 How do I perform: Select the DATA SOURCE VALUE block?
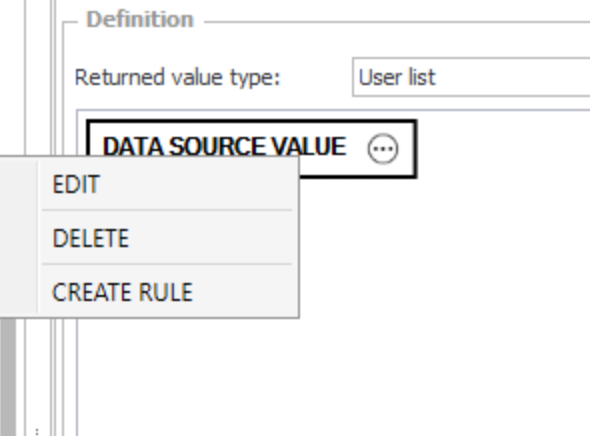click(251, 148)
